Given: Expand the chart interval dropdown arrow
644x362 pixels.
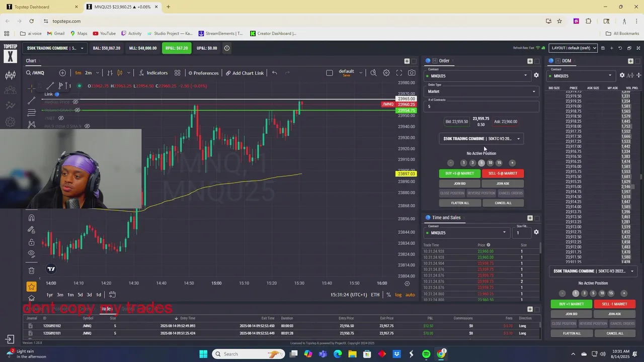Looking at the screenshot, I should coord(98,73).
